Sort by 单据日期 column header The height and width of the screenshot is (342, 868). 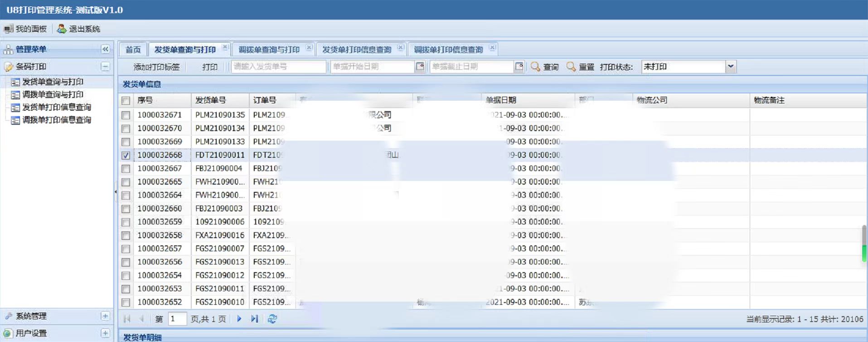tap(528, 100)
